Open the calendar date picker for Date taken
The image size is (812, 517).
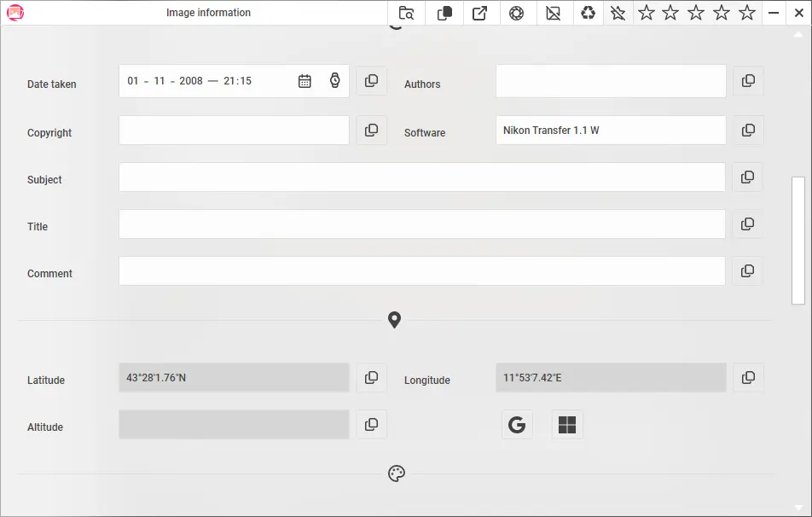304,80
